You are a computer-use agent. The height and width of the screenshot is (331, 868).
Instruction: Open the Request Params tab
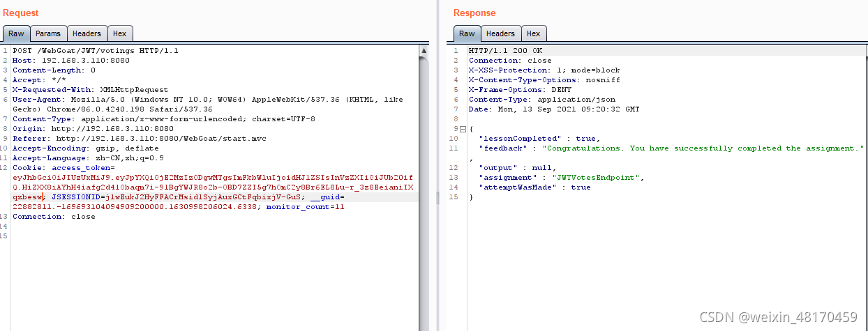click(48, 33)
